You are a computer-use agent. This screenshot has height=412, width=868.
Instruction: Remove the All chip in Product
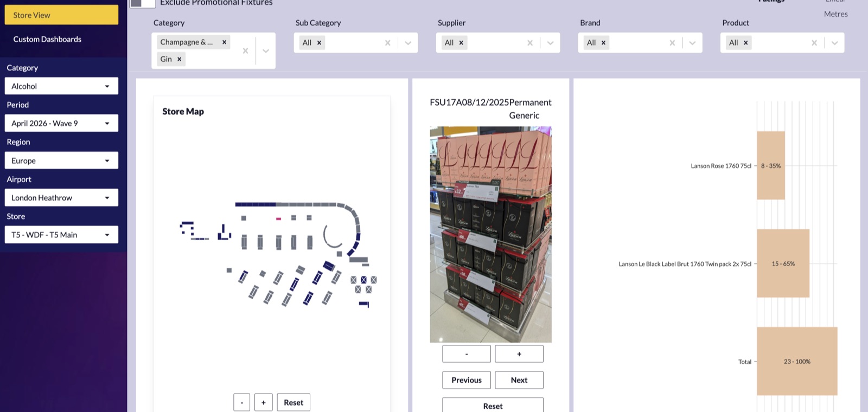click(745, 43)
